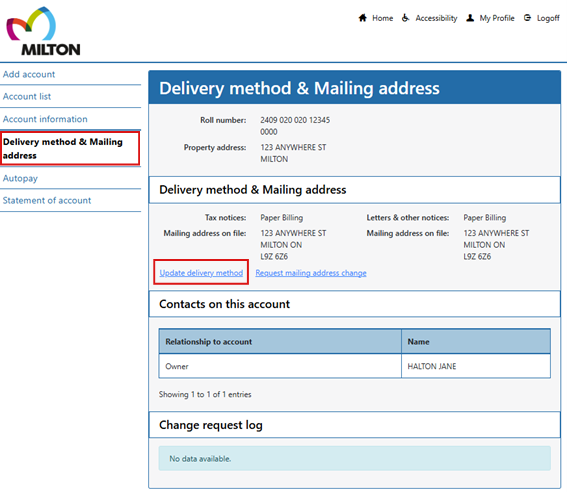Image resolution: width=567 pixels, height=492 pixels.
Task: Click Tax notices Paper Billing value
Action: 282,218
